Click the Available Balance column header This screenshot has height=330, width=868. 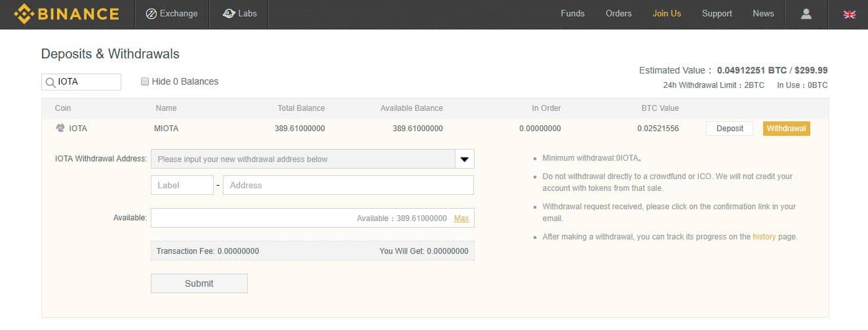pos(412,108)
